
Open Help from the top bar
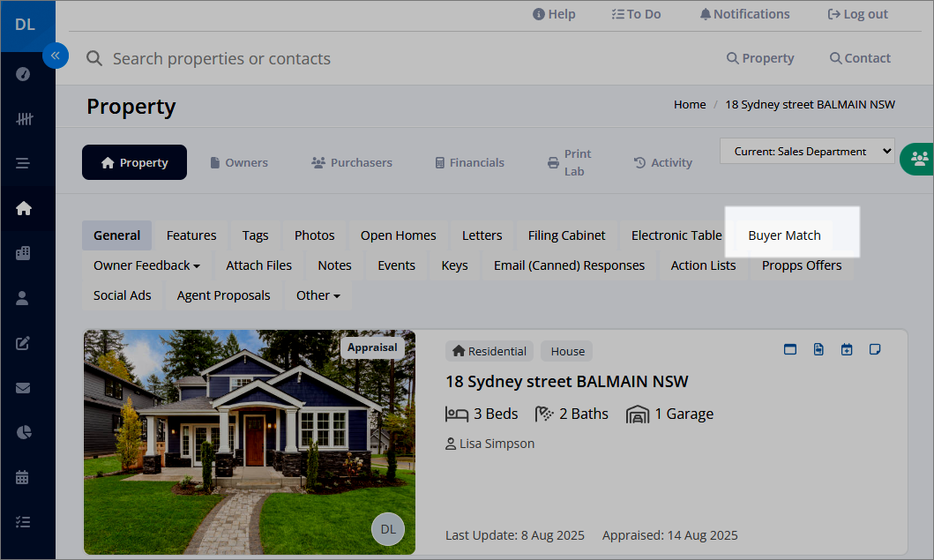point(554,13)
